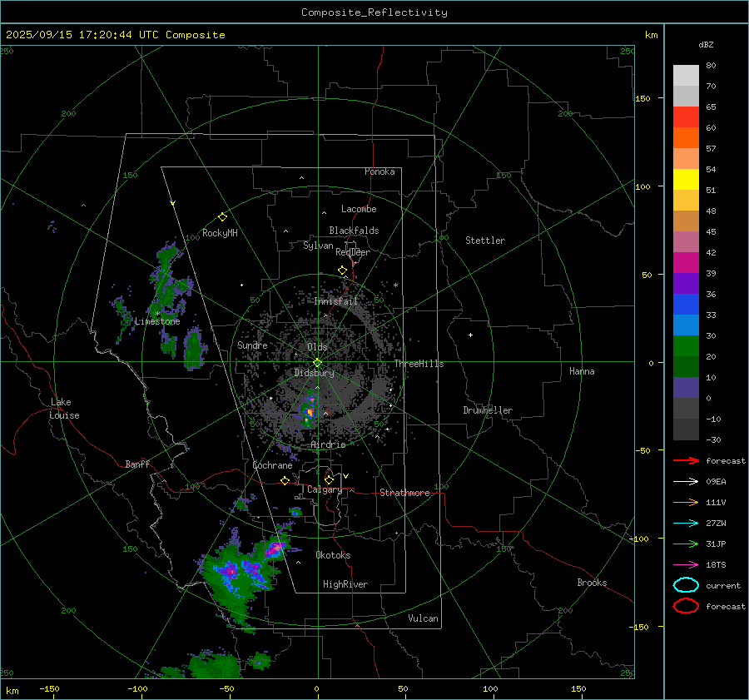Image resolution: width=749 pixels, height=700 pixels.
Task: Click the Brooks town label
Action: 592,583
